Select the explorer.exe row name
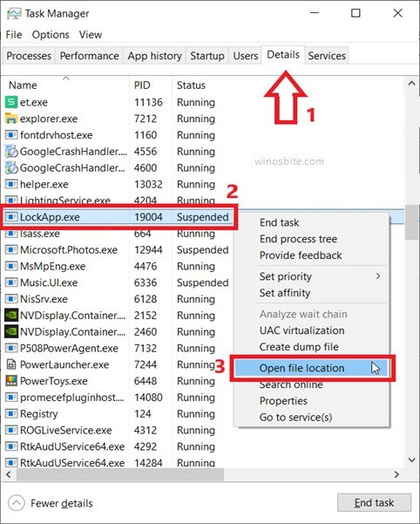Viewport: 420px width, 524px height. tap(49, 119)
